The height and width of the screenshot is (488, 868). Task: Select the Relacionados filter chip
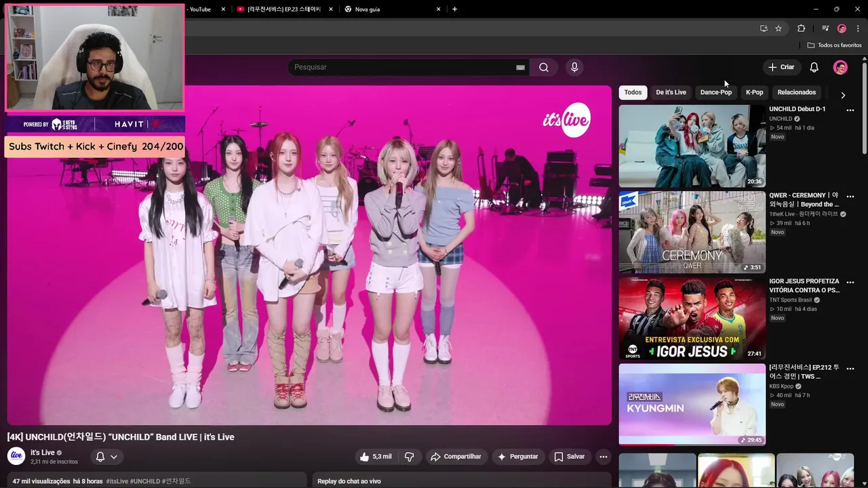coord(796,92)
